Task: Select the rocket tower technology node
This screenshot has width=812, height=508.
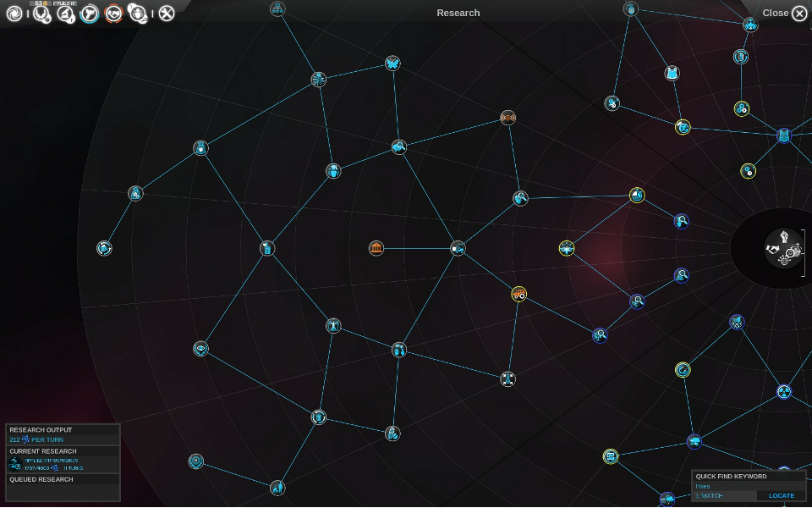Action: tap(508, 379)
